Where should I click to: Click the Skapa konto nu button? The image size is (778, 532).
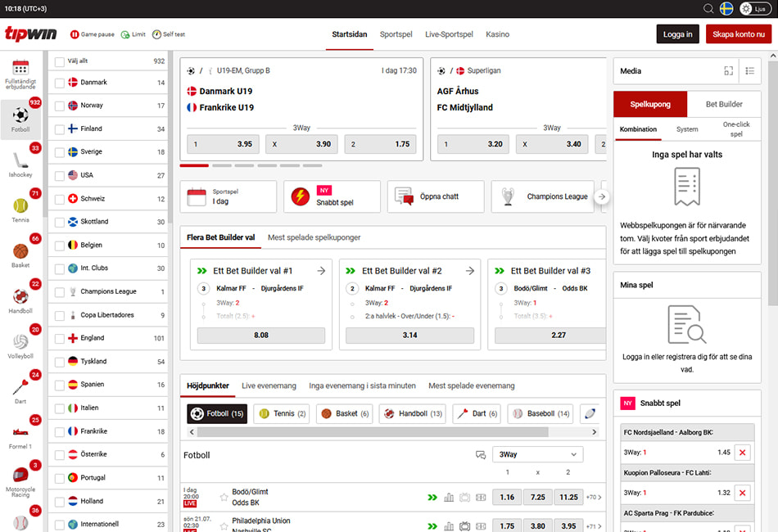(x=739, y=34)
